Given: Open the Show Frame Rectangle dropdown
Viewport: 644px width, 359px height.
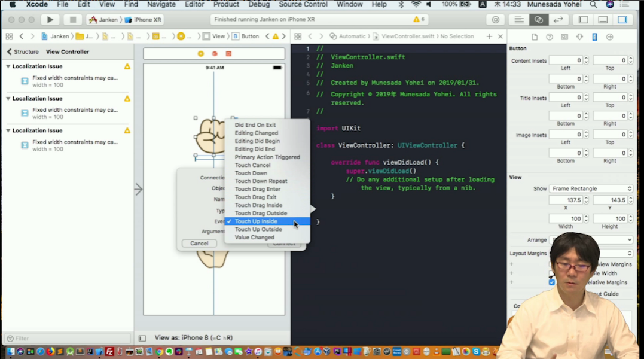Looking at the screenshot, I should tap(591, 188).
